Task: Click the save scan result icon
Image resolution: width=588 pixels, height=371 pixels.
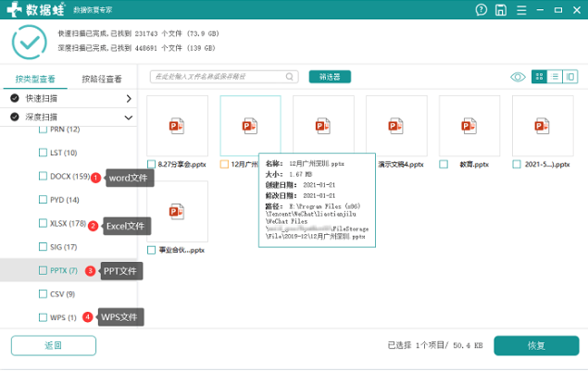Action: coord(501,10)
